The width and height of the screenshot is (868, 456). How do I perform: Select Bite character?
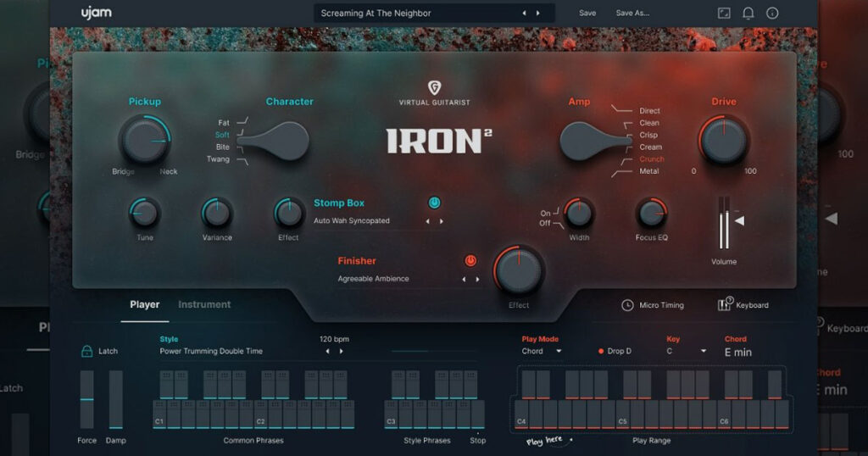coord(223,147)
